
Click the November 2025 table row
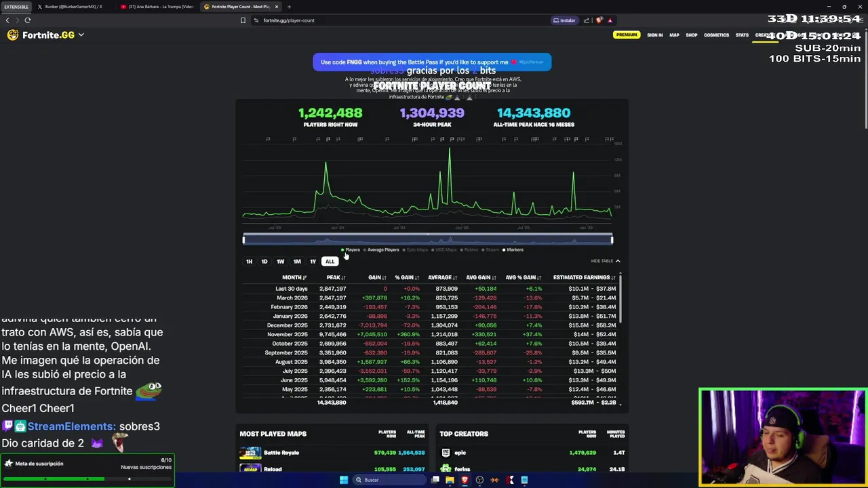431,334
